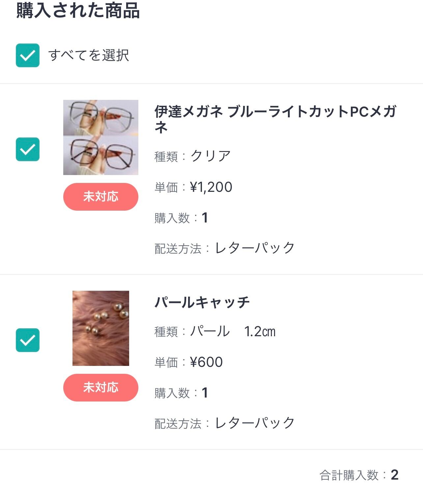The height and width of the screenshot is (504, 423).
Task: Click the パール 1.2㎝ variant text
Action: tap(233, 331)
